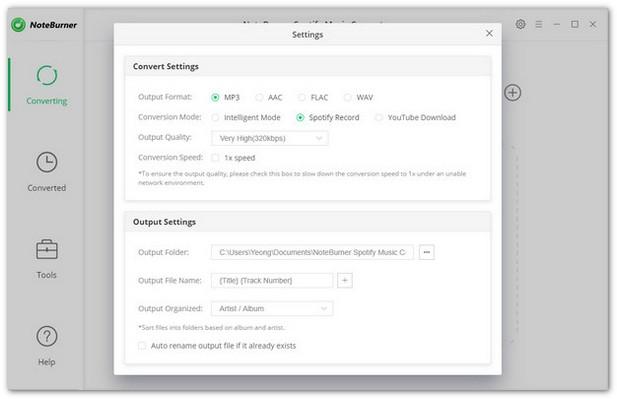Expand the Output Organized Artist / Album dropdown
This screenshot has width=617, height=399.
pos(272,308)
